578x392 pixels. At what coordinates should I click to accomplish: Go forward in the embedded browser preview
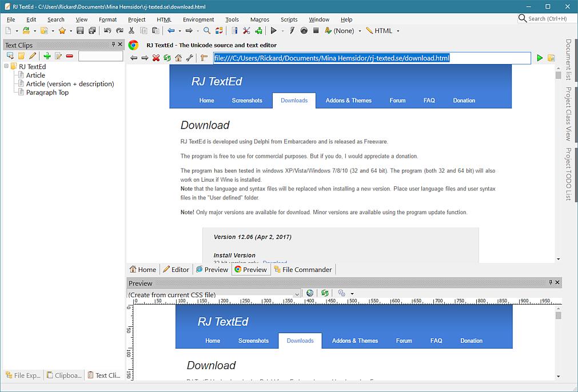pyautogui.click(x=145, y=58)
